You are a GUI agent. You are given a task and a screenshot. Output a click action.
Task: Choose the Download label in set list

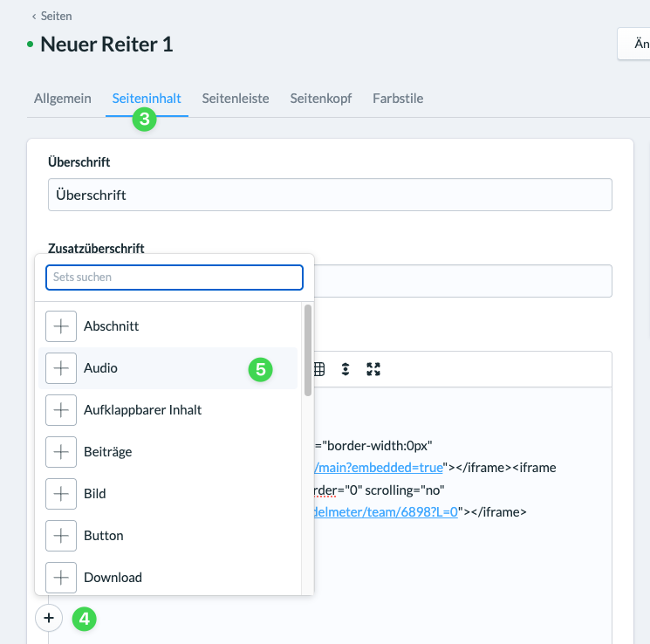pos(113,578)
